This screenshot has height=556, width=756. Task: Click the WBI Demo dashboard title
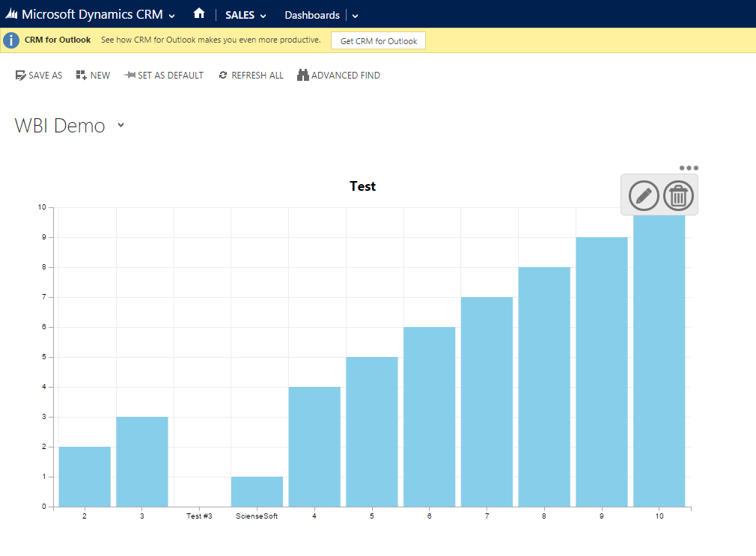coord(60,126)
